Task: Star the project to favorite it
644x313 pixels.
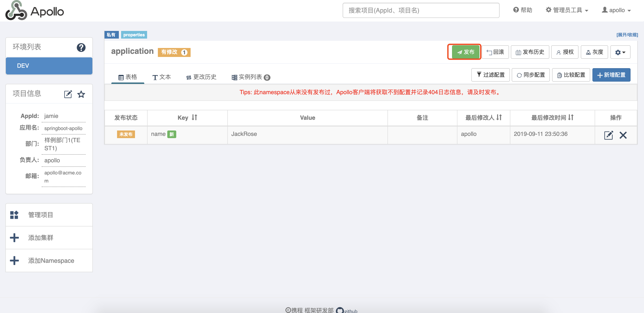Action: 81,94
